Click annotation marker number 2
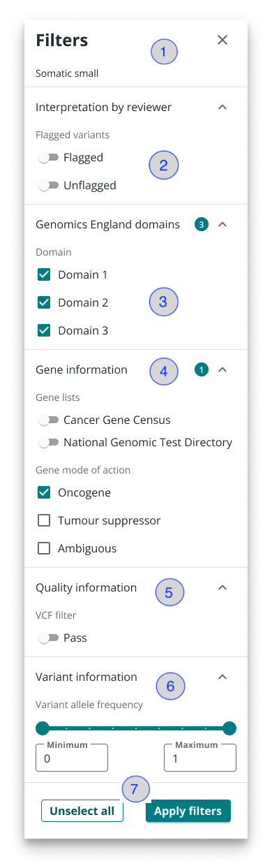 tap(164, 165)
